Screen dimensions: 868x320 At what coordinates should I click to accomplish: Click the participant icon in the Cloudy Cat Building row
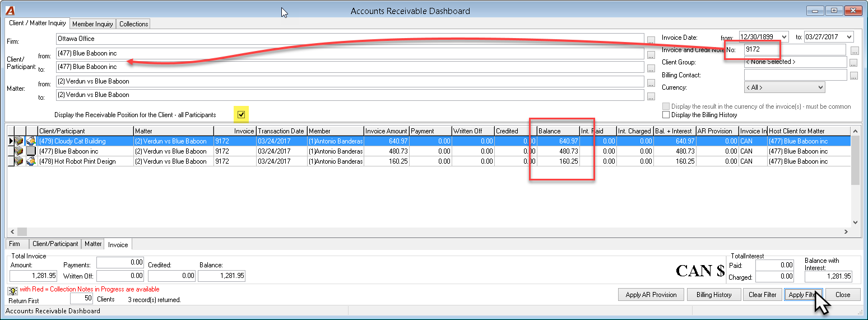31,141
